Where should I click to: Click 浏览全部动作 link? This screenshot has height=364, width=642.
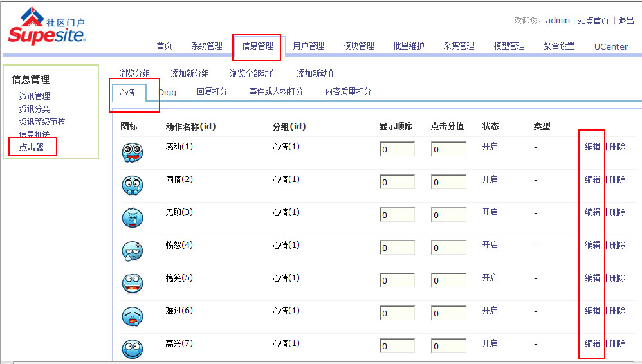(253, 73)
